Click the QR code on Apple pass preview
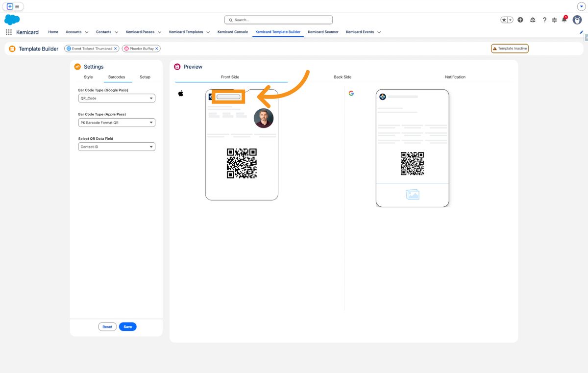This screenshot has width=588, height=373. (242, 163)
